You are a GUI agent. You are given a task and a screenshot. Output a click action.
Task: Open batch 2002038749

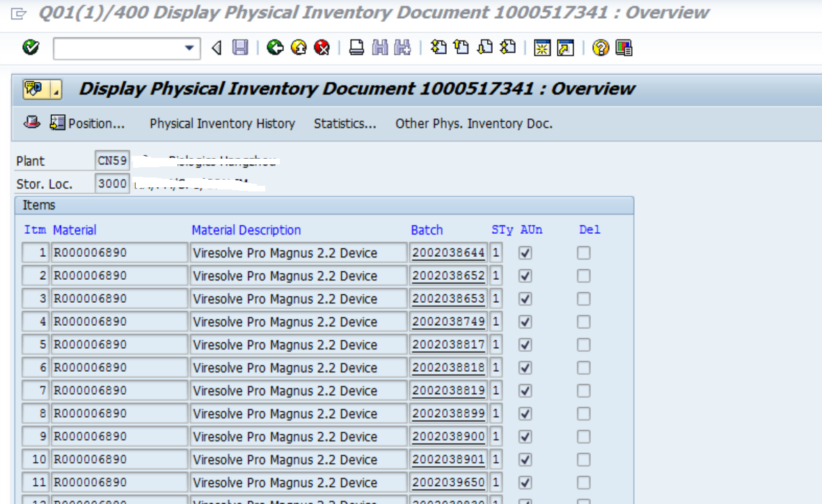(x=448, y=322)
